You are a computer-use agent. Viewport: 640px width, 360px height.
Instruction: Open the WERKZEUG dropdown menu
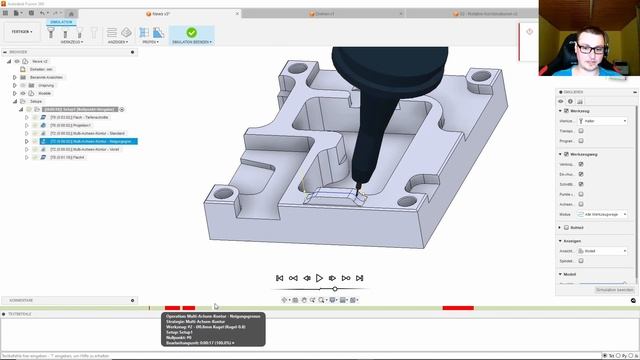click(72, 42)
